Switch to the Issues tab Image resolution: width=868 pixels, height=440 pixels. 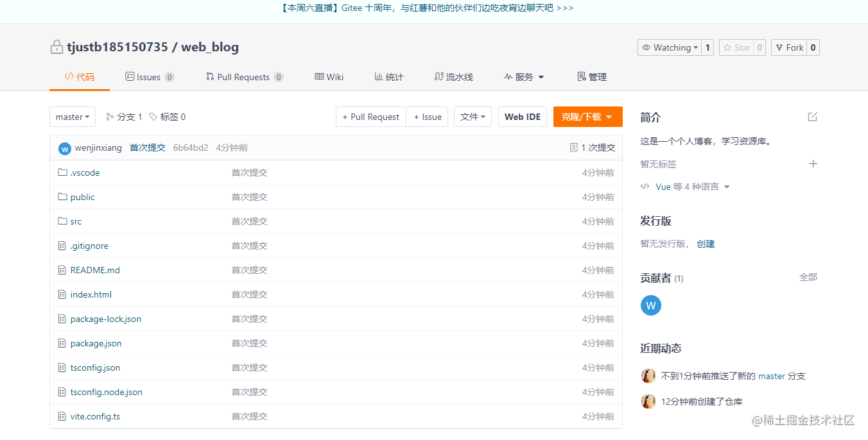(149, 76)
